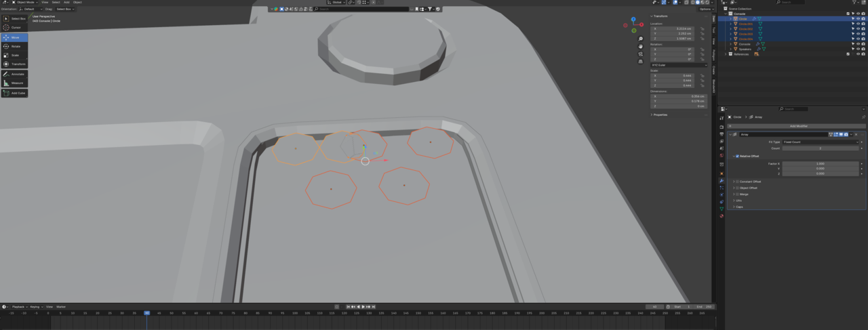868x330 pixels.
Task: Toggle Console collection exclude checkbox
Action: point(848,14)
